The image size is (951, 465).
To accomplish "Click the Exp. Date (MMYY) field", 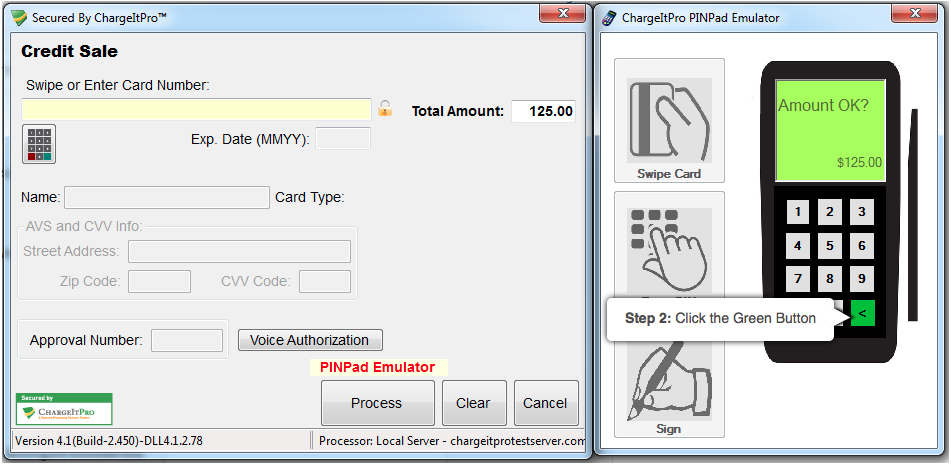I will pos(343,139).
